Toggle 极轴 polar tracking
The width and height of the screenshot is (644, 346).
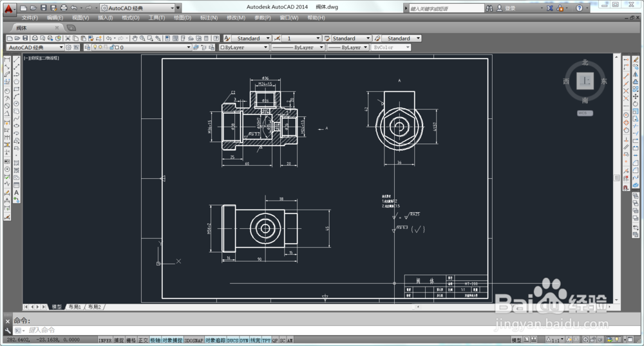click(155, 340)
